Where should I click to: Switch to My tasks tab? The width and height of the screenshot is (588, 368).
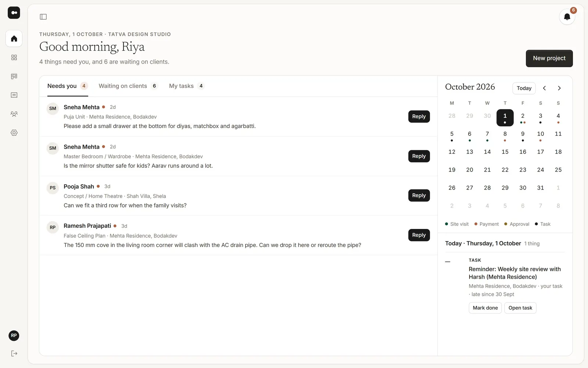186,86
